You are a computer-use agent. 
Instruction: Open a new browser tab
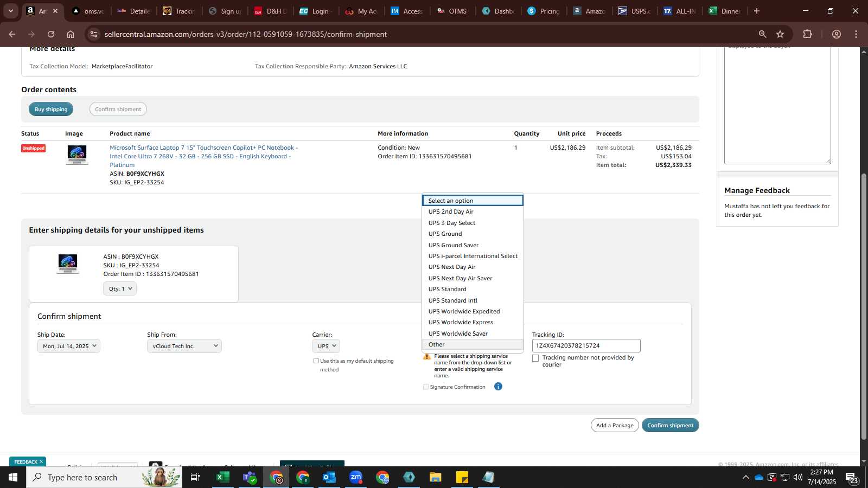click(x=757, y=11)
